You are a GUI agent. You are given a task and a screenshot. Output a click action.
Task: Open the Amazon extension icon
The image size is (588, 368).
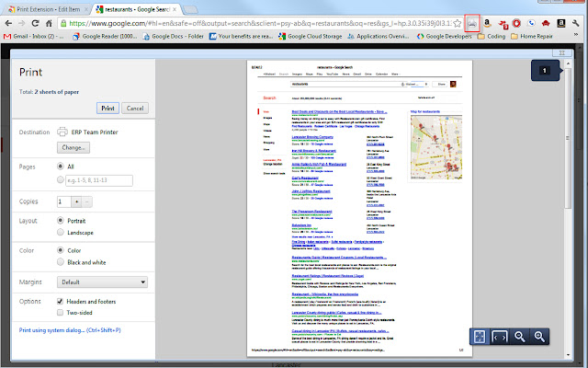tap(487, 23)
